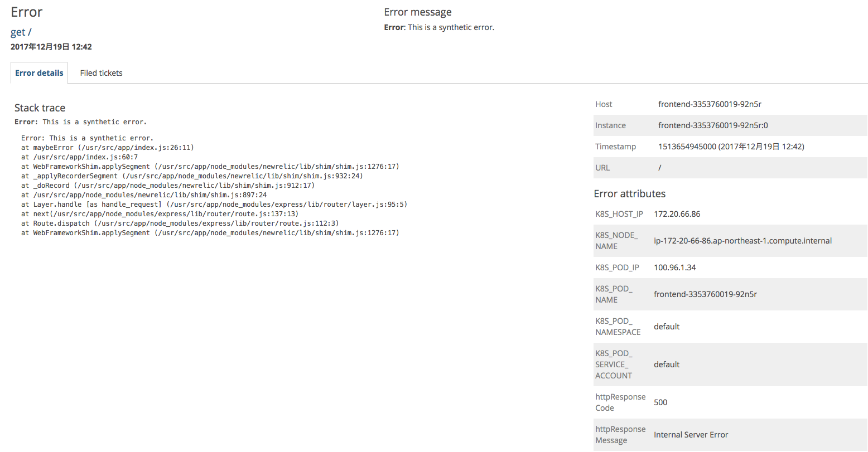Click the stack line 'at maybeError (/usr/src/app/index.js:26:11)'
Screen dimensions: 868x452
point(108,148)
